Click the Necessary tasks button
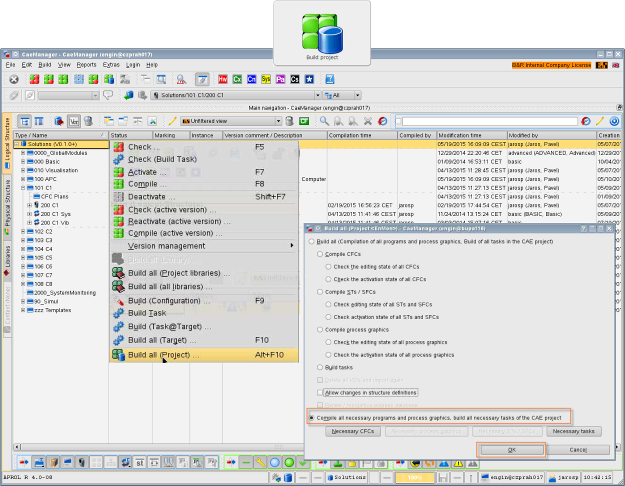This screenshot has height=486, width=625. [x=574, y=431]
